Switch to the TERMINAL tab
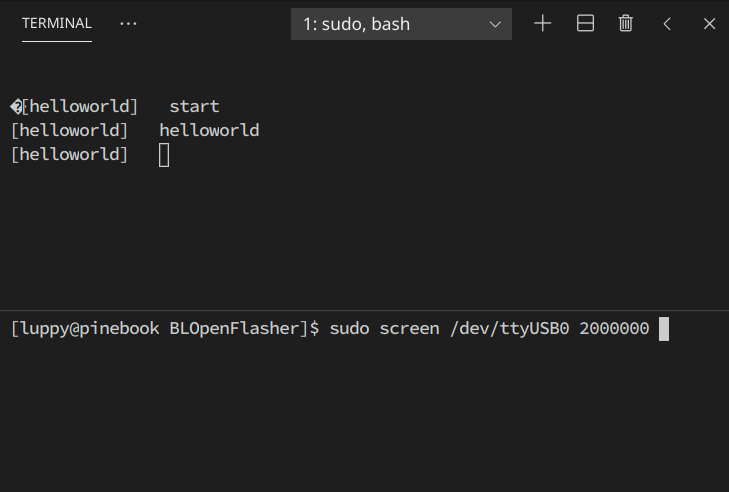Viewport: 729px width, 492px height. (x=56, y=23)
